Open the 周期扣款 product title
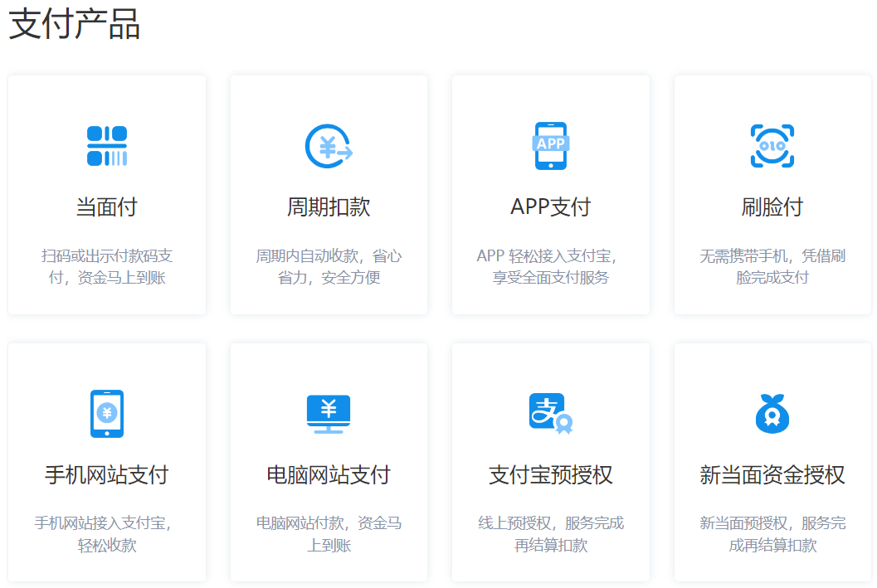Screen dimensions: 877x588 point(329,207)
